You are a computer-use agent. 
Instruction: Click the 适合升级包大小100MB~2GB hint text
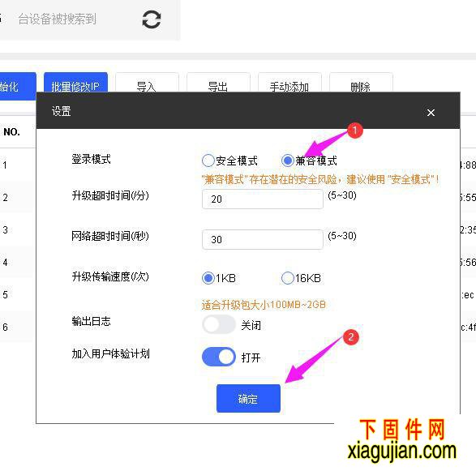pos(264,305)
